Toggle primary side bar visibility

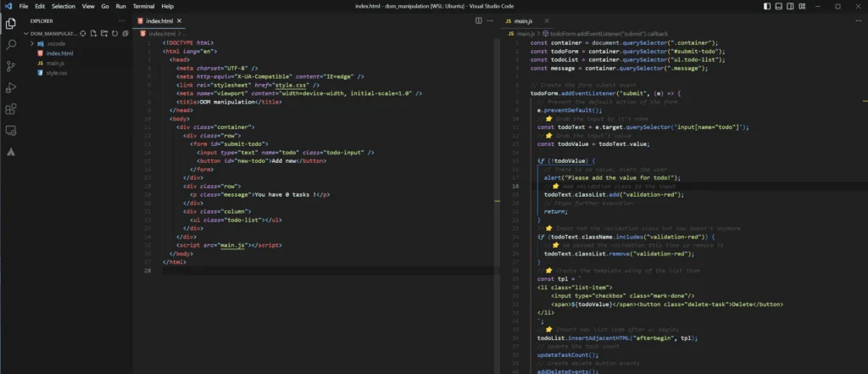click(x=766, y=6)
